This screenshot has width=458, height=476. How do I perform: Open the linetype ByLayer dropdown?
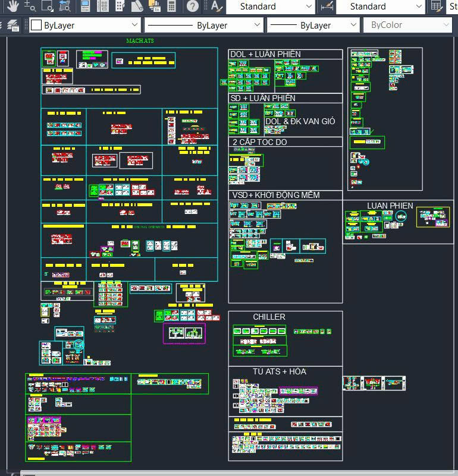pyautogui.click(x=203, y=25)
